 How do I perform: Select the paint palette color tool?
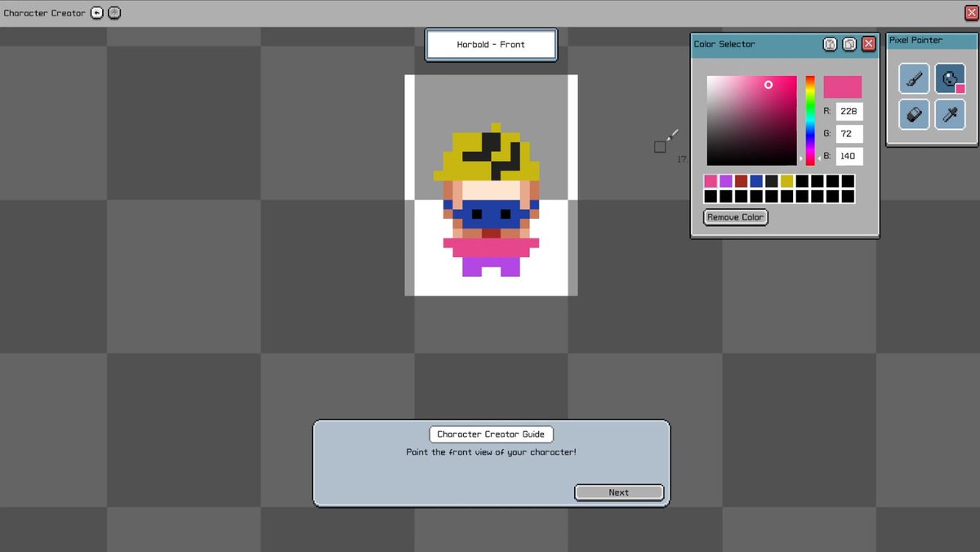pos(950,79)
